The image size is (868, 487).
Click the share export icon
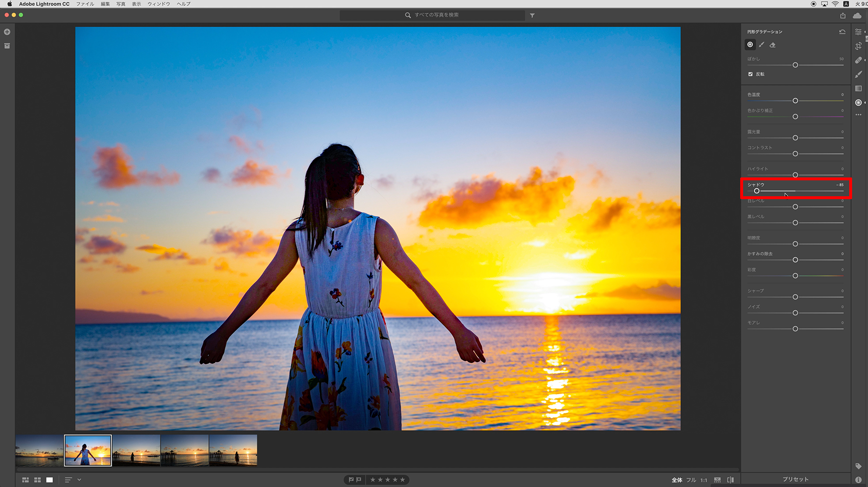843,15
